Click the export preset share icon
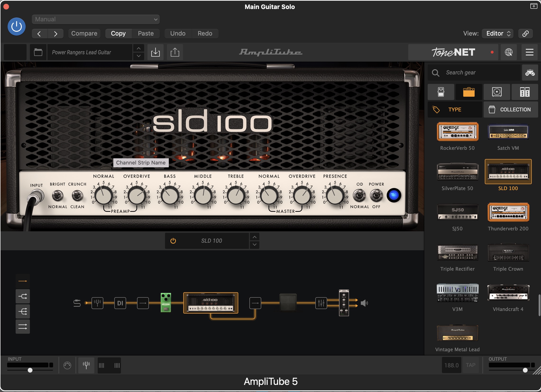This screenshot has height=392, width=541. 175,52
